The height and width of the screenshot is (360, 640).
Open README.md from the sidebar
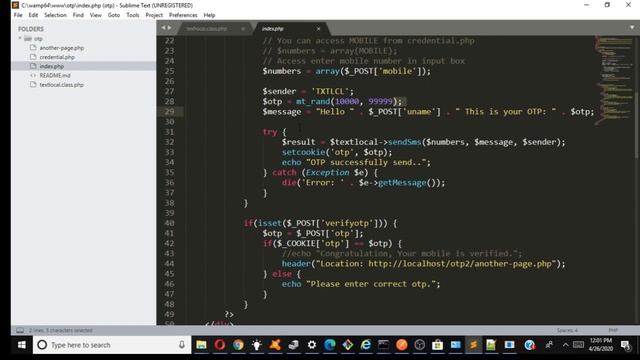point(55,76)
